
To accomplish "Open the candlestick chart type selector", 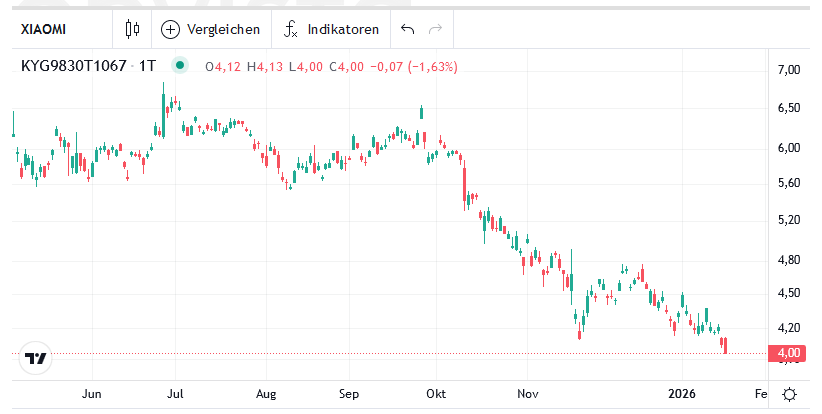I will [x=132, y=29].
